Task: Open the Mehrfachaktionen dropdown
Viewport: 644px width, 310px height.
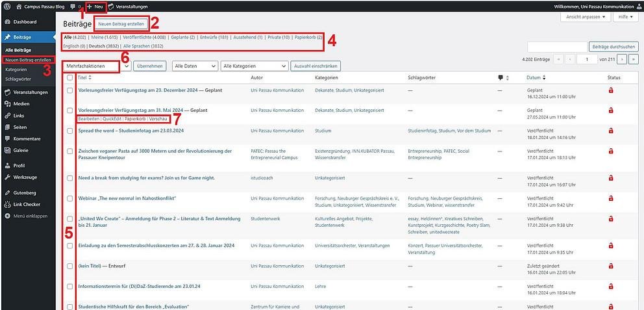Action: [x=96, y=66]
